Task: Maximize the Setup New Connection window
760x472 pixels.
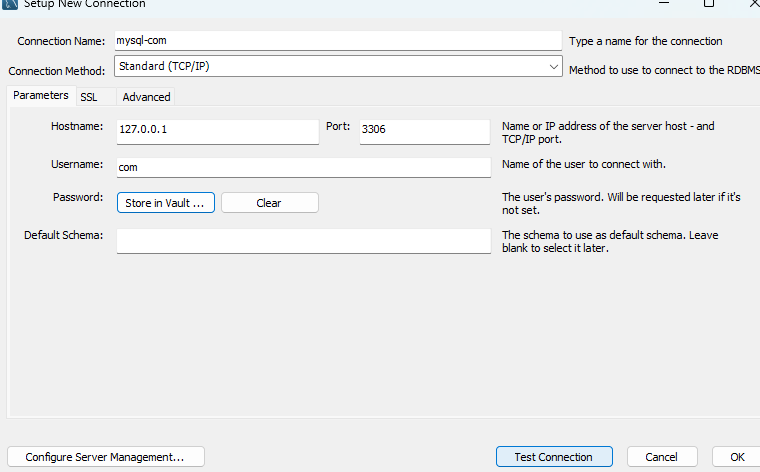Action: coord(709,3)
